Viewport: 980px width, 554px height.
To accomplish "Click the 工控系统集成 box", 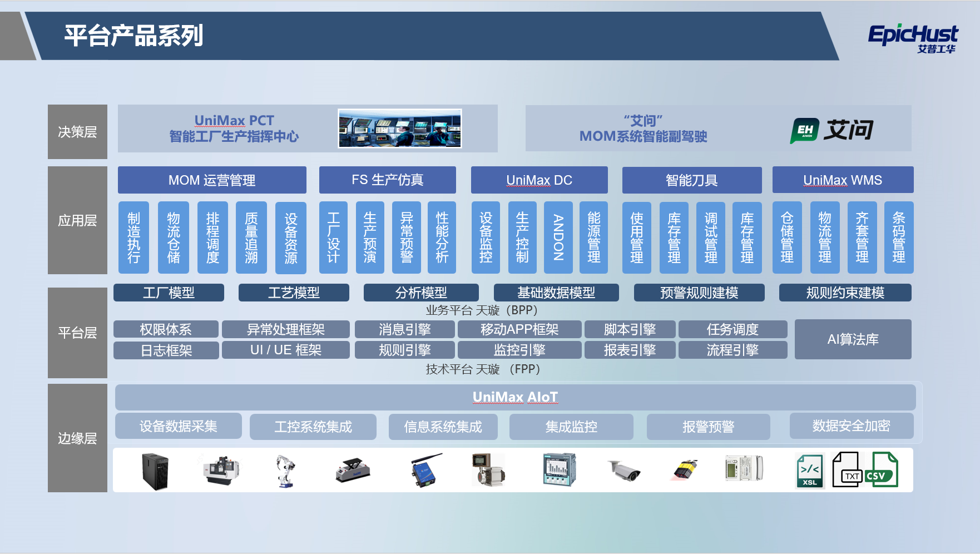I will [x=313, y=427].
